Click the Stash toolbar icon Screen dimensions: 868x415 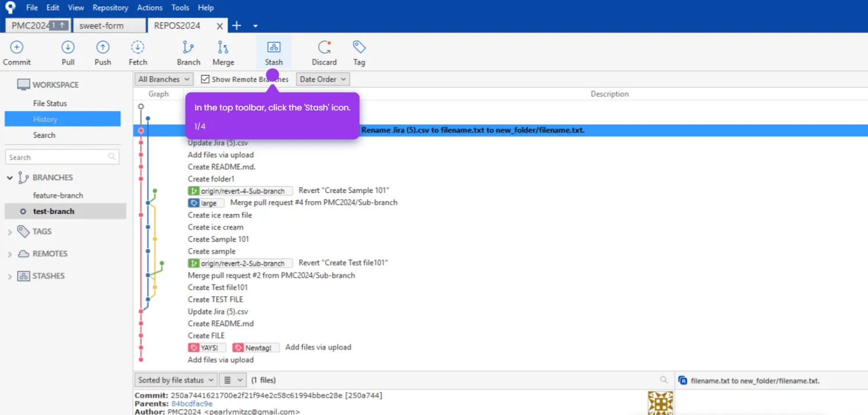tap(273, 48)
